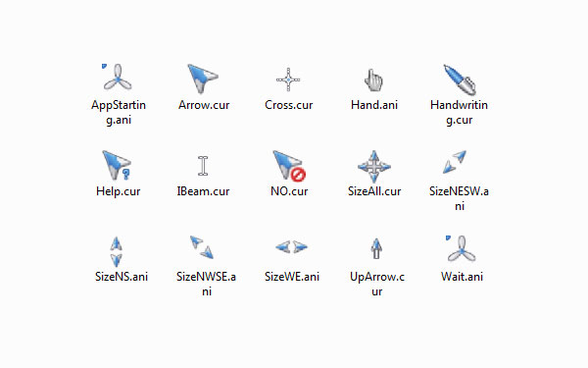This screenshot has height=368, width=588.
Task: Click the "UpArrow.cur" file name label
Action: [x=377, y=284]
